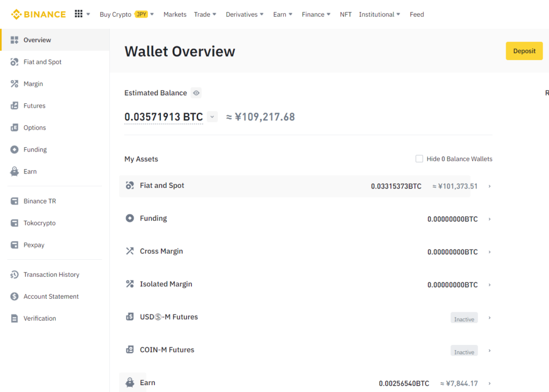This screenshot has width=549, height=392.
Task: Go to Account Statement in sidebar
Action: pos(51,297)
